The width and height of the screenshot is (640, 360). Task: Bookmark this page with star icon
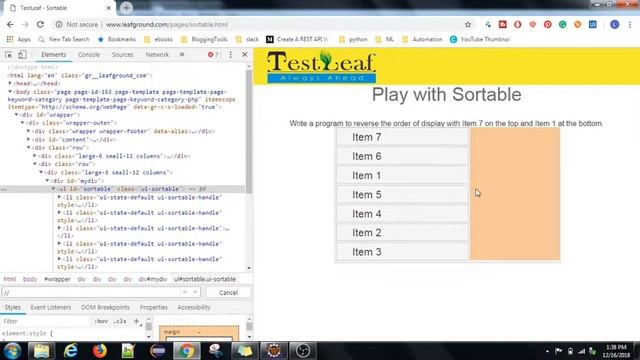(x=468, y=24)
